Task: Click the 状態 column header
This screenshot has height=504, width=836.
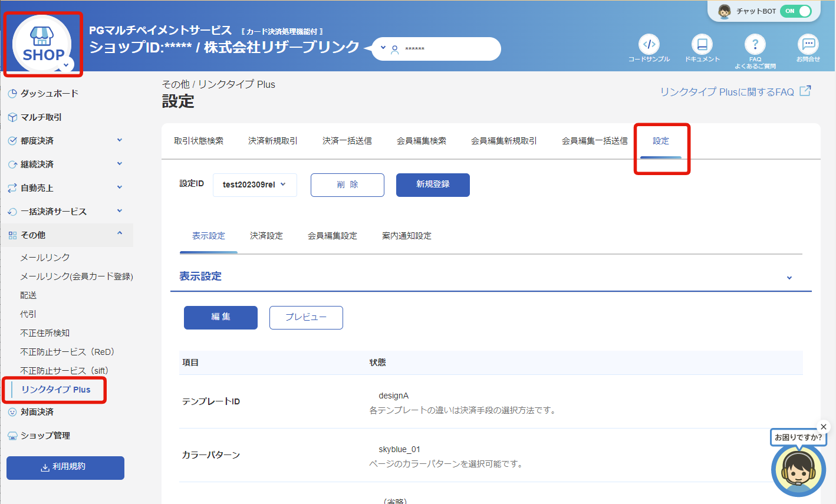Action: coord(377,363)
